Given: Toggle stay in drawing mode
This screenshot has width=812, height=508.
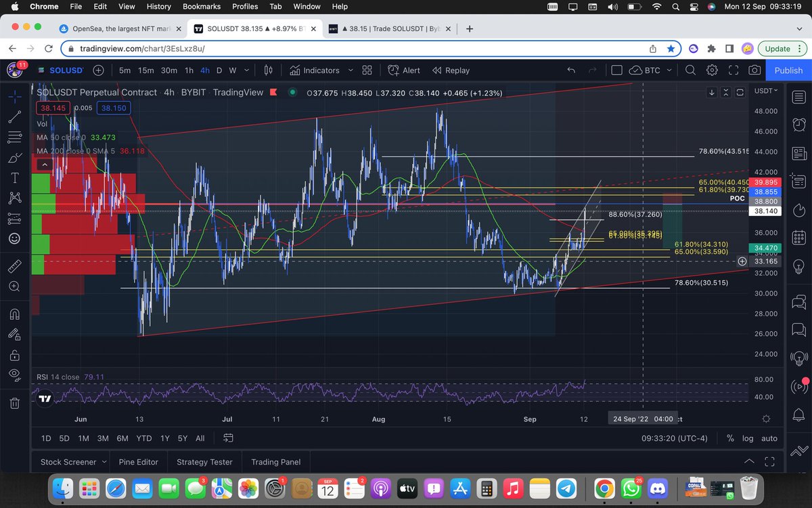Looking at the screenshot, I should (x=14, y=334).
